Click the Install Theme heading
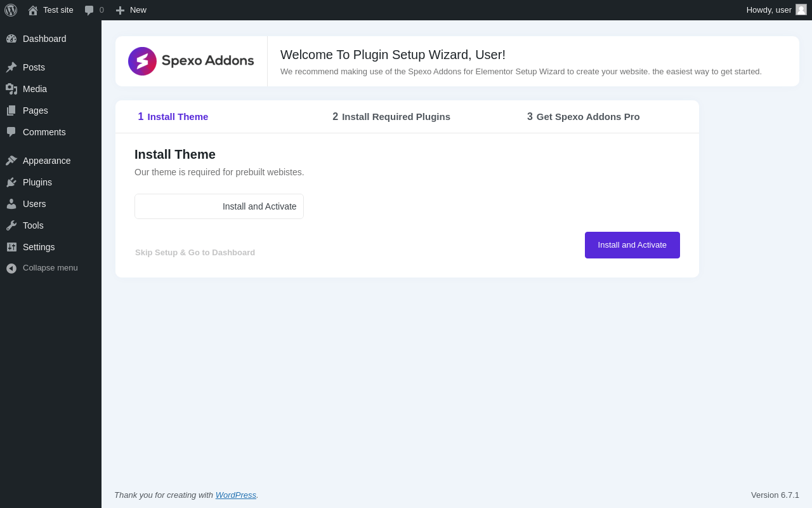The height and width of the screenshot is (508, 812). tap(175, 154)
